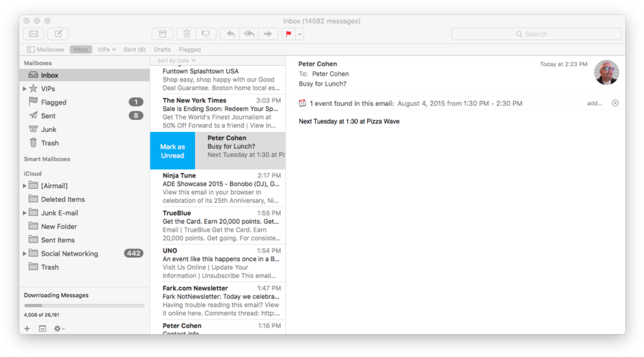Click add... to add event to calendar
The height and width of the screenshot is (357, 644).
[x=594, y=104]
